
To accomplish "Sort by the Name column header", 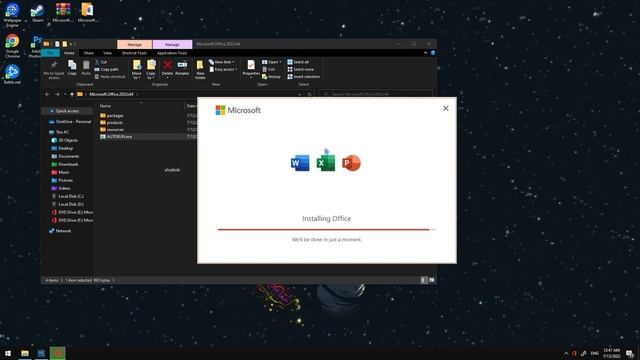I will pyautogui.click(x=105, y=106).
